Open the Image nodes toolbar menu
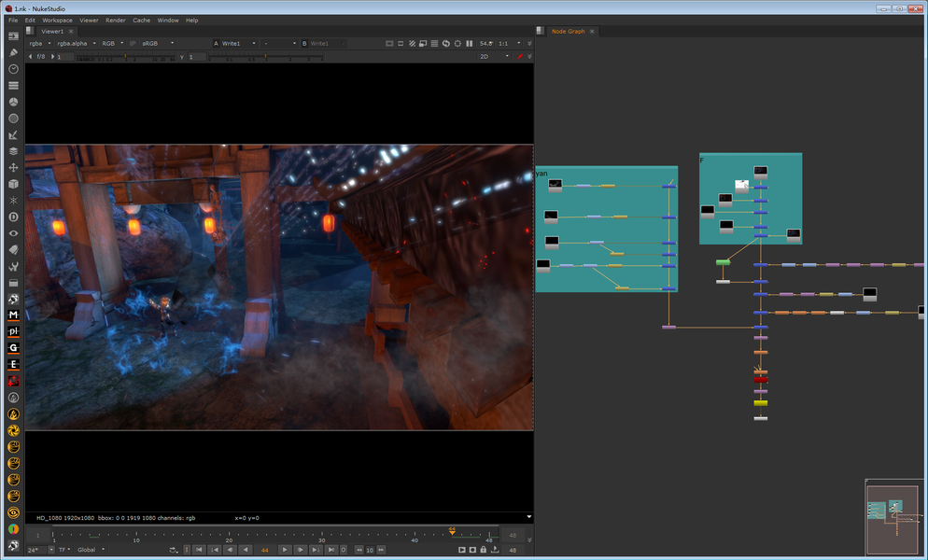928x560 pixels. pyautogui.click(x=13, y=36)
